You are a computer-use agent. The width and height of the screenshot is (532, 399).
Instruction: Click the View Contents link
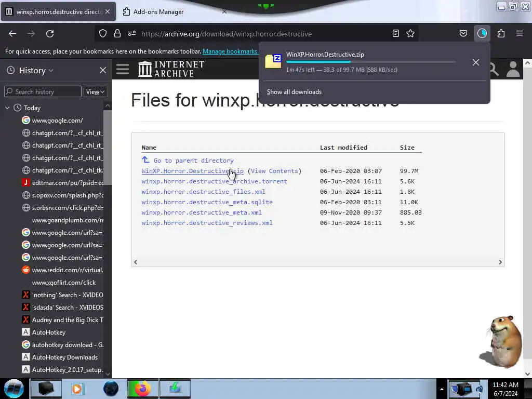tap(274, 171)
